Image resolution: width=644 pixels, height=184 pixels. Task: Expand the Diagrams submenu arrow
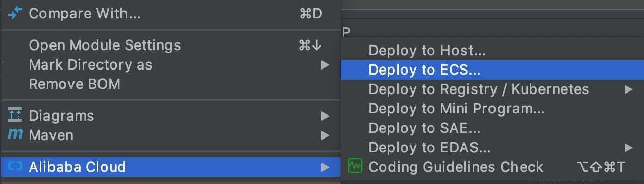coord(325,116)
